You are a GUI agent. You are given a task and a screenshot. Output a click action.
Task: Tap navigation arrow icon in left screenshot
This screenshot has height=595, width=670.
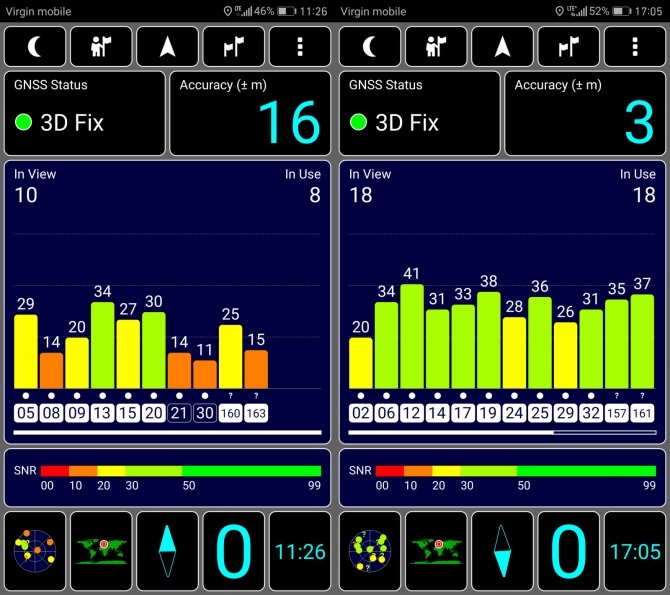tap(168, 47)
